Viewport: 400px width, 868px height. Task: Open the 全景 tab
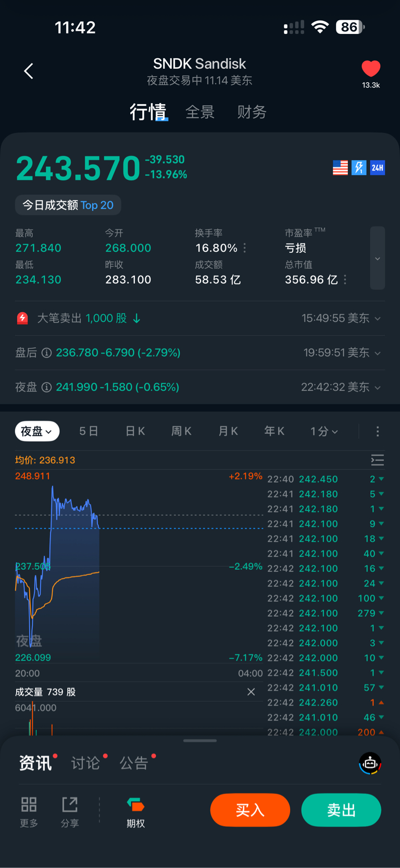(200, 112)
